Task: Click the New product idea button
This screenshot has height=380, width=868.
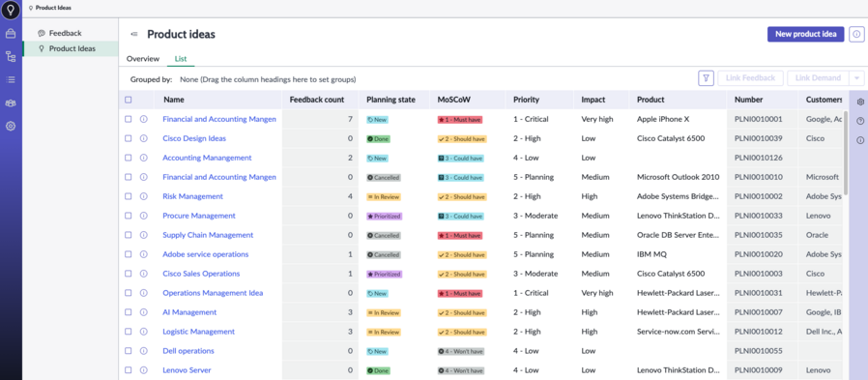Action: click(805, 34)
